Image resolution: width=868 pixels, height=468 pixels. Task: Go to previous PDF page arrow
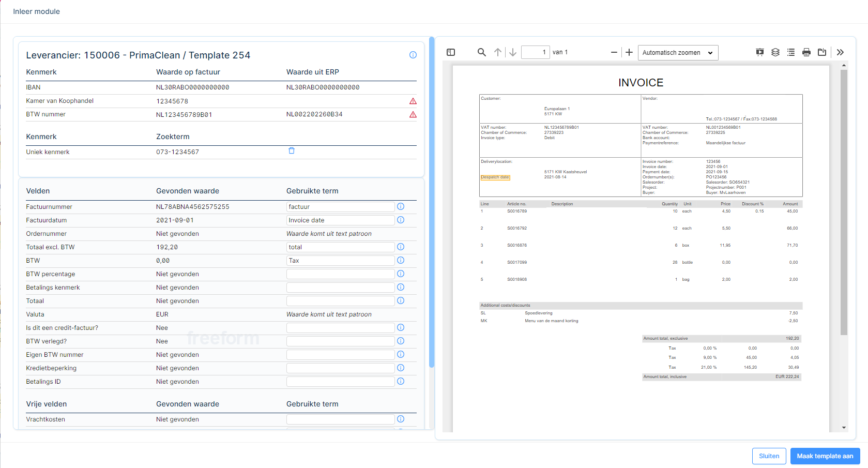[498, 52]
